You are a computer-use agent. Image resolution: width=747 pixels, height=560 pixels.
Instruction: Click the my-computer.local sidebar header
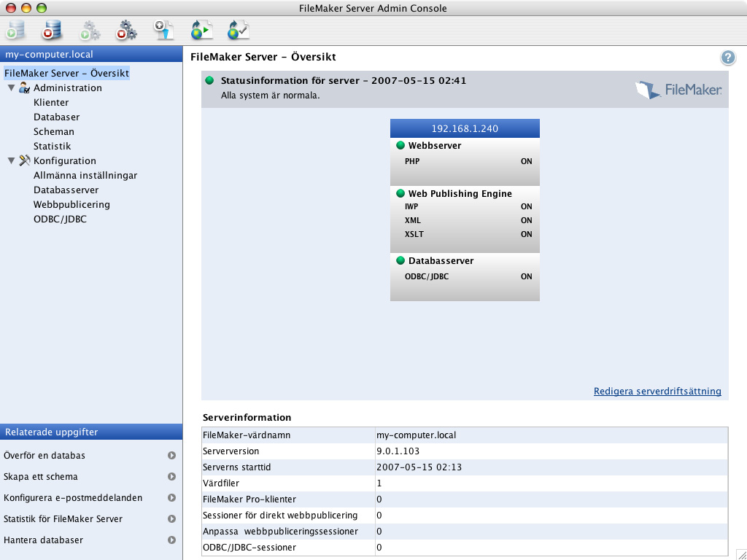(x=91, y=54)
